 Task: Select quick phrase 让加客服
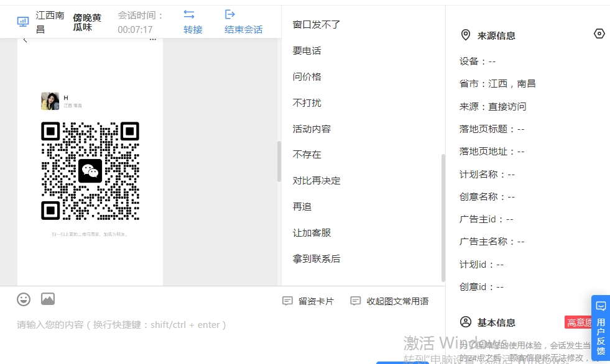(x=312, y=233)
